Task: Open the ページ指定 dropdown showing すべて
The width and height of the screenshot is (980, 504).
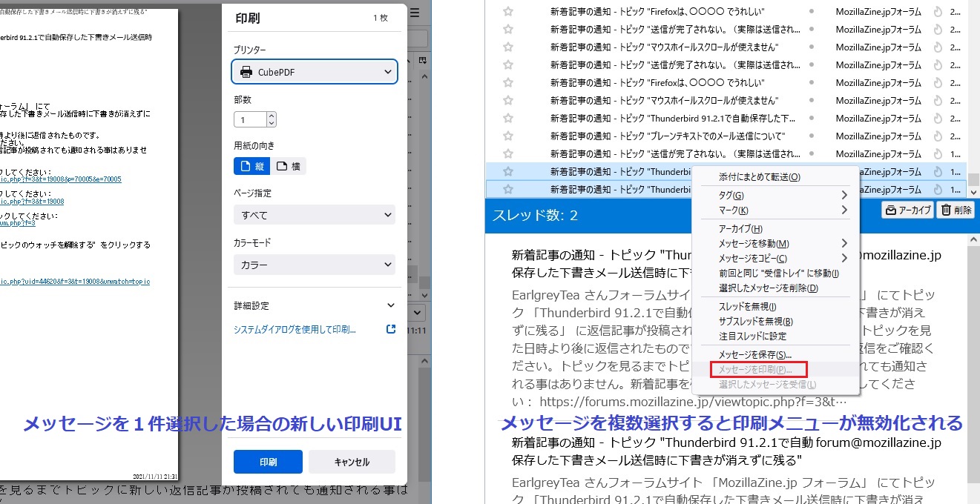Action: 315,215
